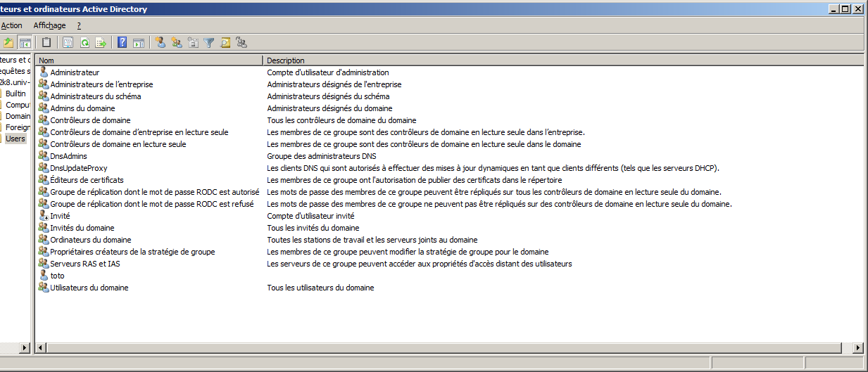Create a new user with toolbar icon

coord(160,42)
